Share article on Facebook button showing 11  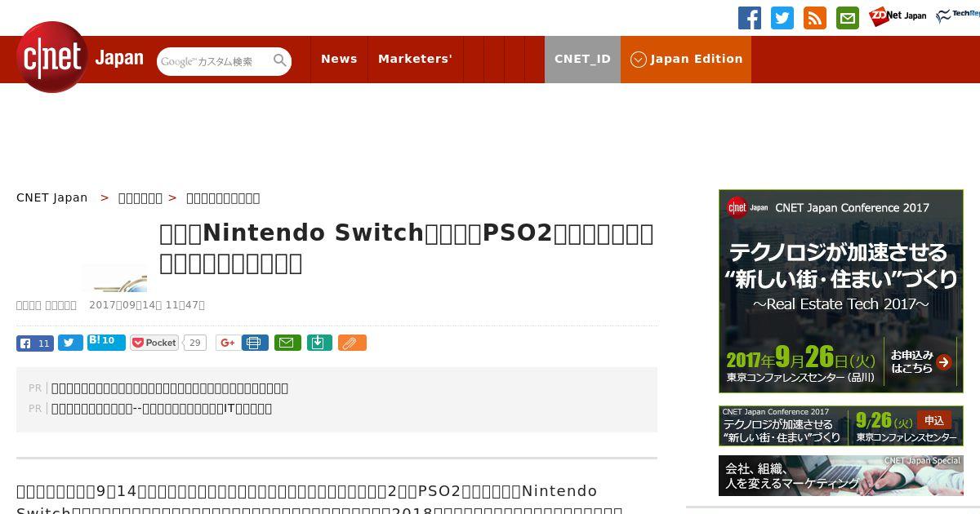point(35,343)
